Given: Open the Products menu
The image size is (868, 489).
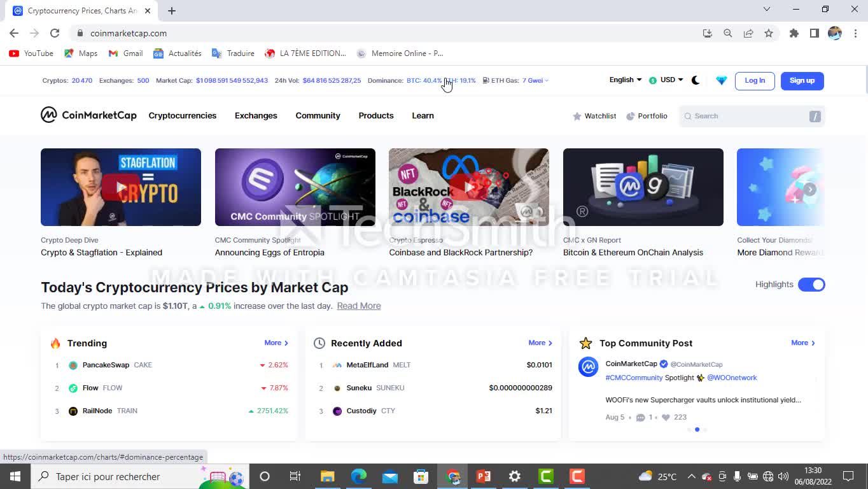Looking at the screenshot, I should pyautogui.click(x=376, y=115).
